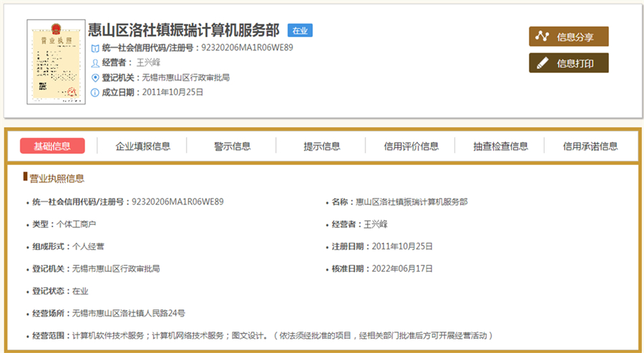Click the brown marker beside 营业执照信息 heading
Image resolution: width=644 pixels, height=353 pixels.
click(x=25, y=177)
